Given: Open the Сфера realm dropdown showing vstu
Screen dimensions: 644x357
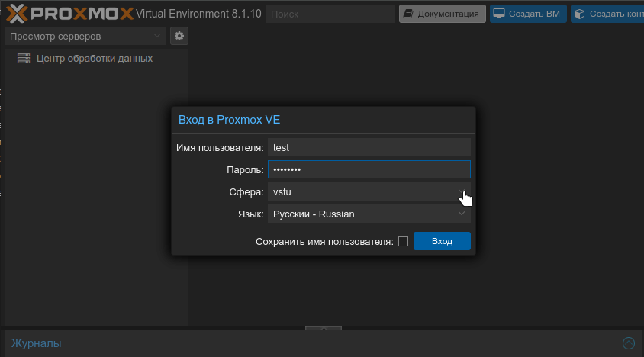Looking at the screenshot, I should click(369, 192).
